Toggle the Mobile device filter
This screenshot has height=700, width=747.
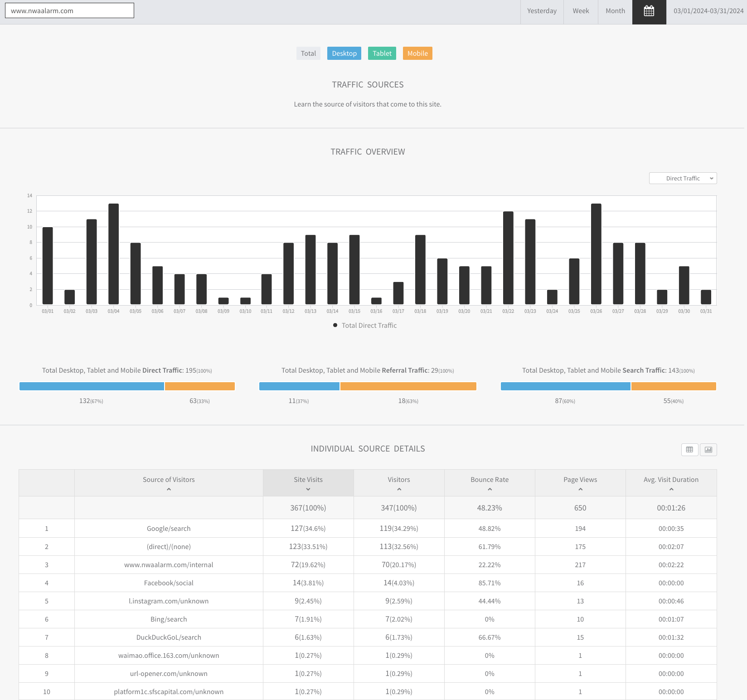(x=417, y=53)
